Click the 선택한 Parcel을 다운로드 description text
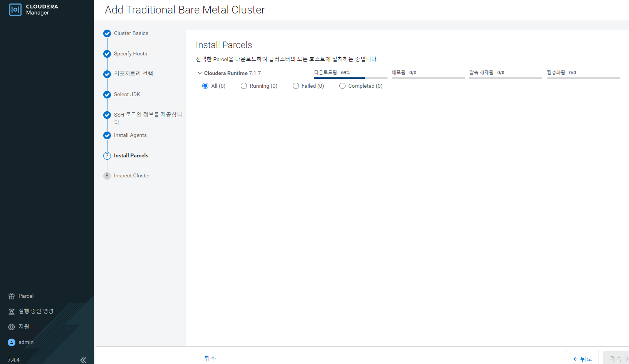Screen dimensions: 629x364 pos(287,59)
